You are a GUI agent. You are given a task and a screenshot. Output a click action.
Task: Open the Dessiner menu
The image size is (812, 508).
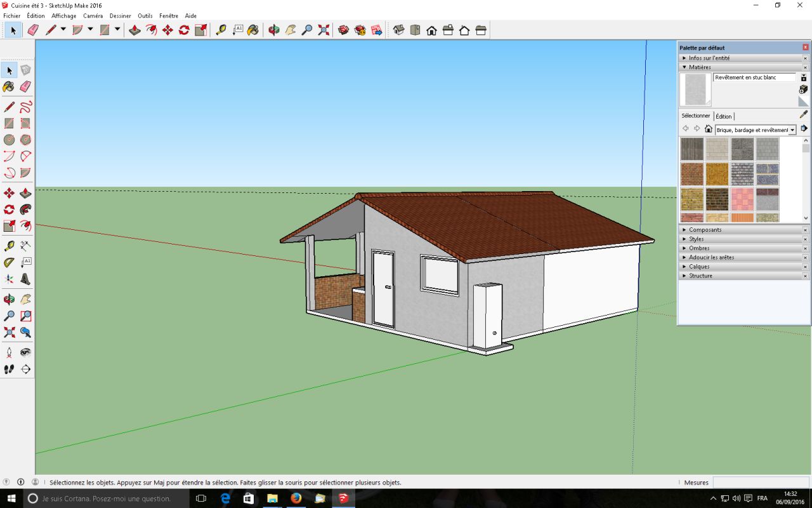click(x=121, y=16)
